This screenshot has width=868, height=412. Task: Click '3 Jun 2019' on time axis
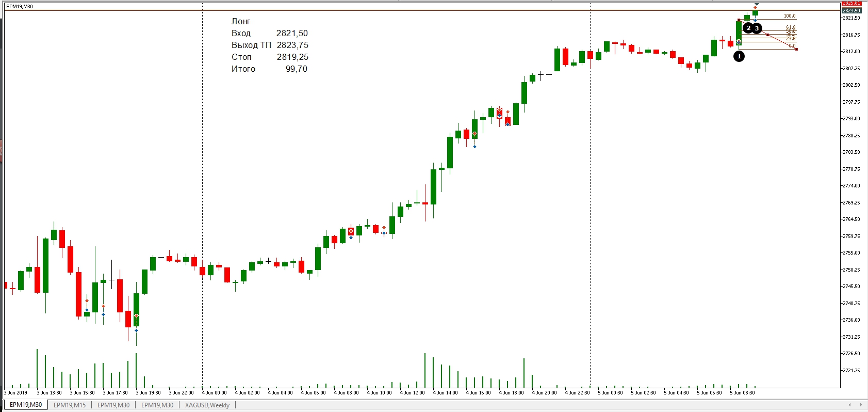16,393
